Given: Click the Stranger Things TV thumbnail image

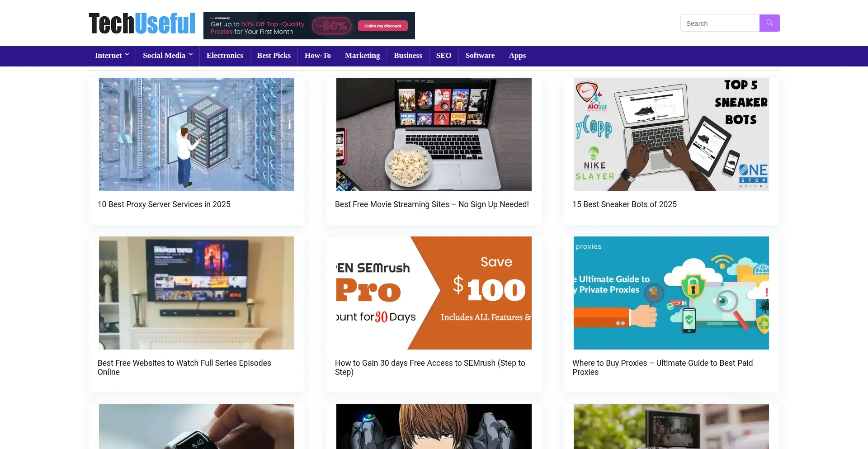Looking at the screenshot, I should [197, 293].
